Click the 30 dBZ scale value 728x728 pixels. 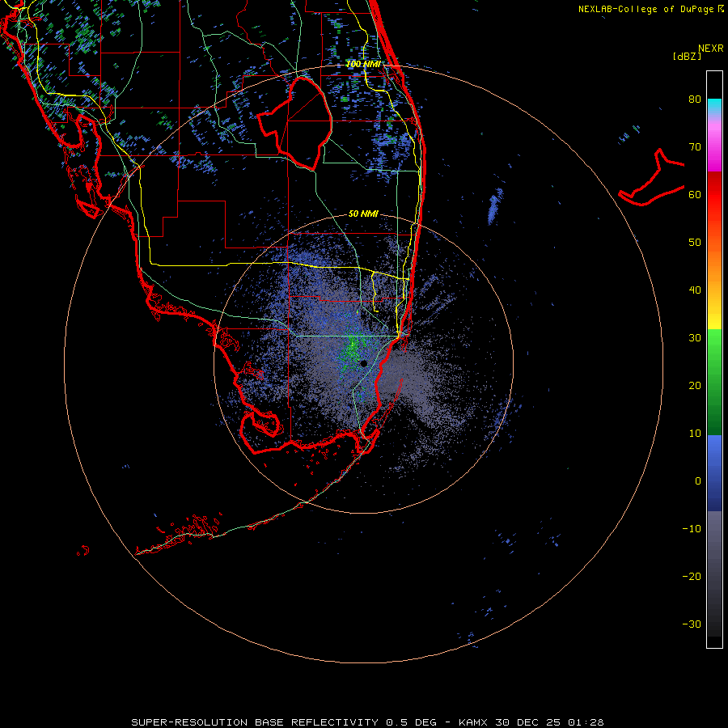tap(695, 337)
